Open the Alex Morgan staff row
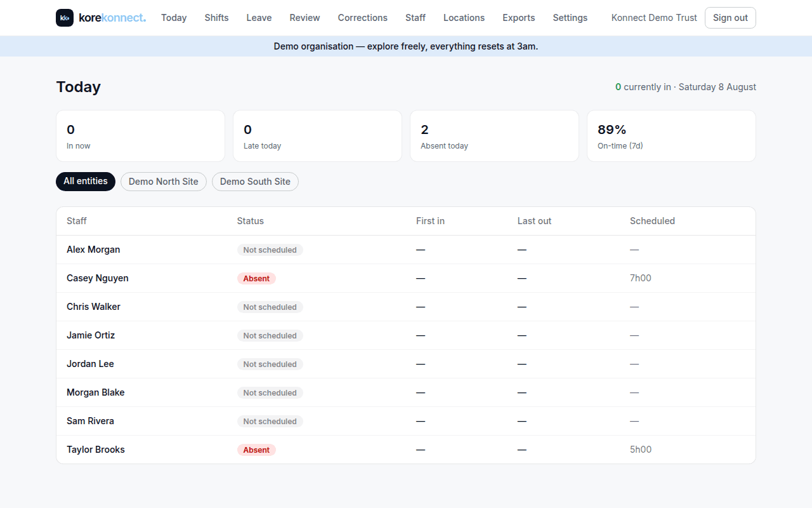The height and width of the screenshot is (508, 812). coord(406,250)
